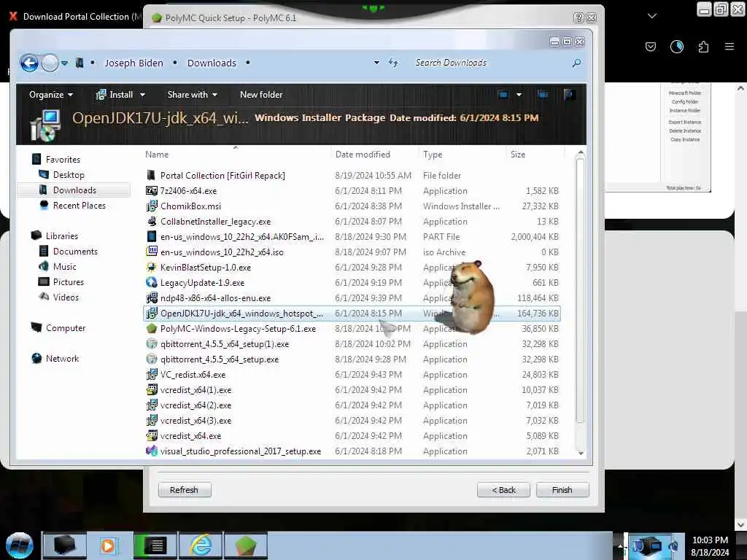Select the CollabnetInstaller_legacy.exe icon
This screenshot has width=747, height=560.
[151, 221]
